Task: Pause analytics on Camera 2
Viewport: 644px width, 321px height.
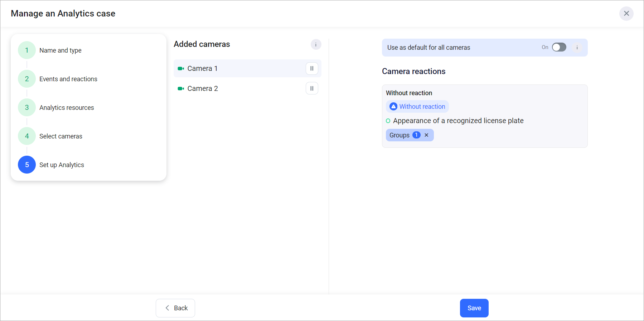Action: click(x=312, y=88)
